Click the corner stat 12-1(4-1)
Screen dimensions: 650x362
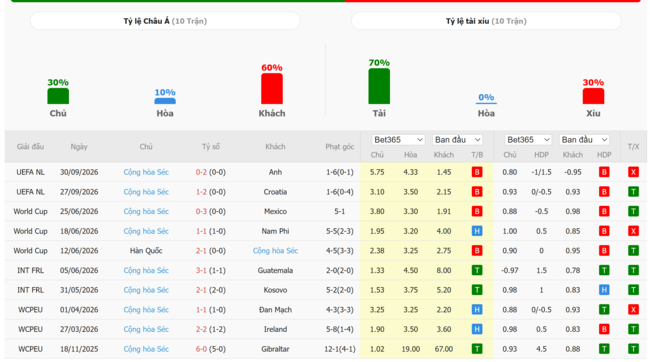point(340,349)
